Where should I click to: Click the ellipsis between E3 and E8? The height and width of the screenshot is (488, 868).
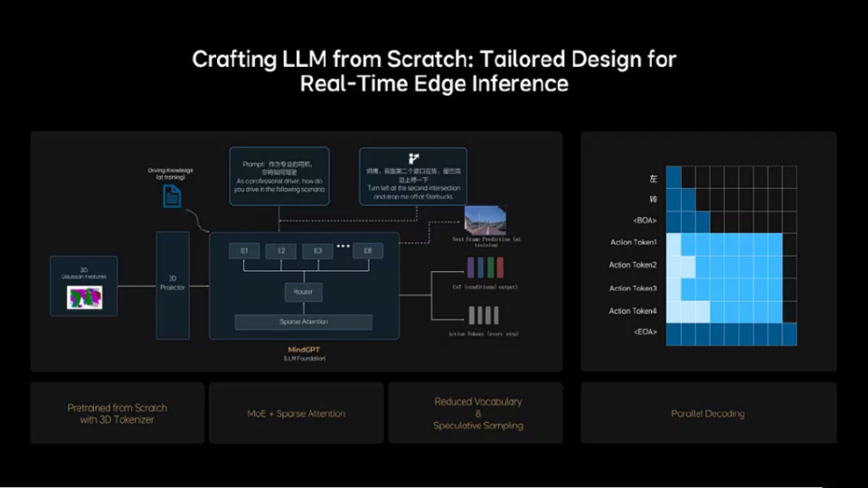click(344, 246)
